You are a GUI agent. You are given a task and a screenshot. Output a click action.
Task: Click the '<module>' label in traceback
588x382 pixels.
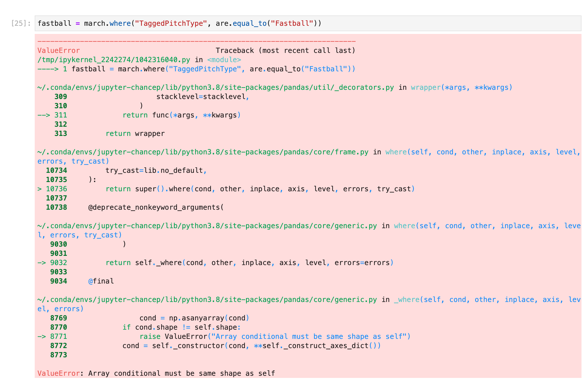tap(224, 60)
